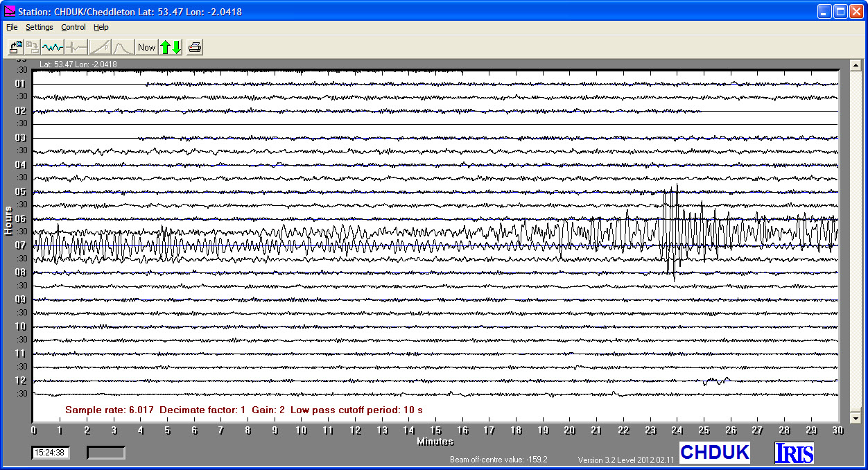
Task: Click the hour label 09 on the axis
Action: coord(20,299)
